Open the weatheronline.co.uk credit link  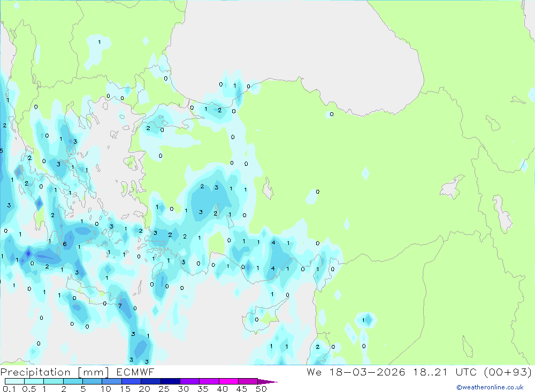pyautogui.click(x=490, y=387)
